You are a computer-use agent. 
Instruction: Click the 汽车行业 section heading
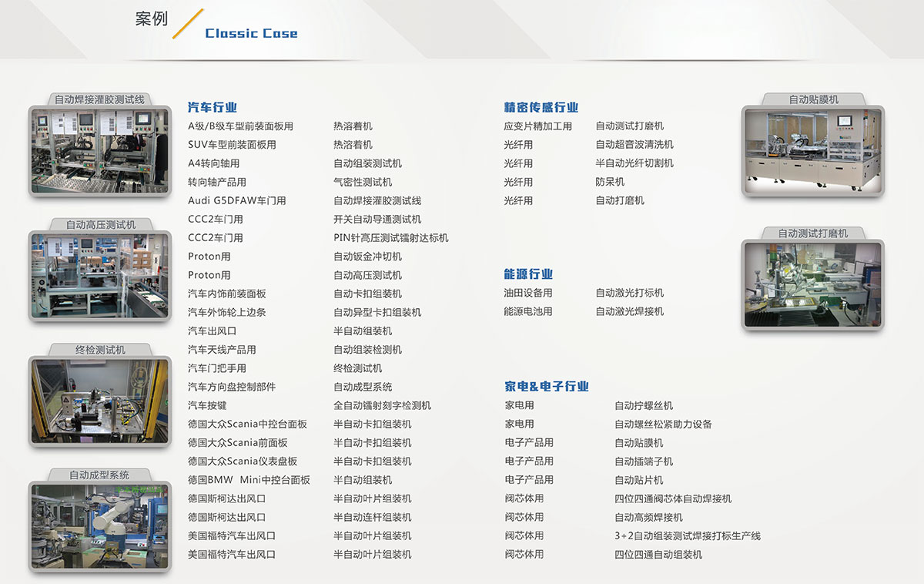point(213,108)
